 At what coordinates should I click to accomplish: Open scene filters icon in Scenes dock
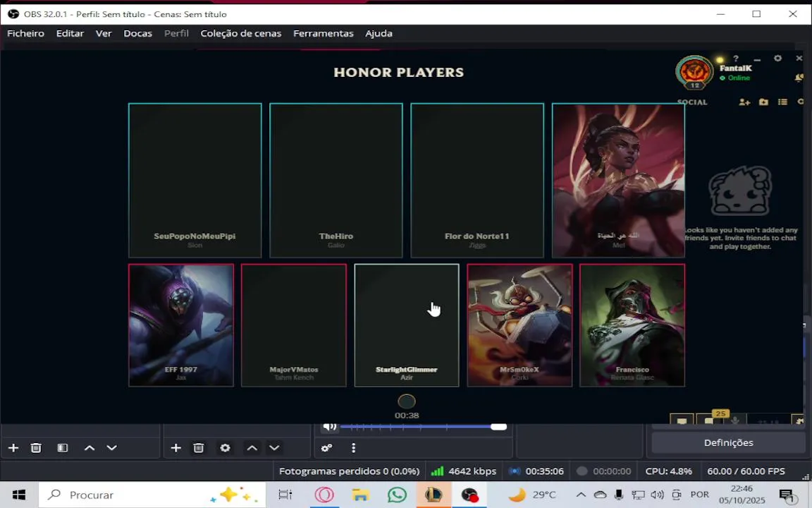point(63,448)
